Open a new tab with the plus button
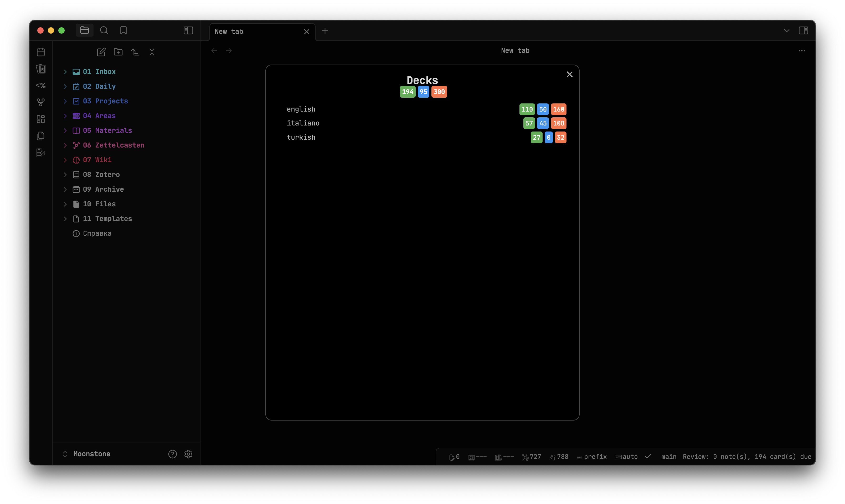 [x=325, y=31]
